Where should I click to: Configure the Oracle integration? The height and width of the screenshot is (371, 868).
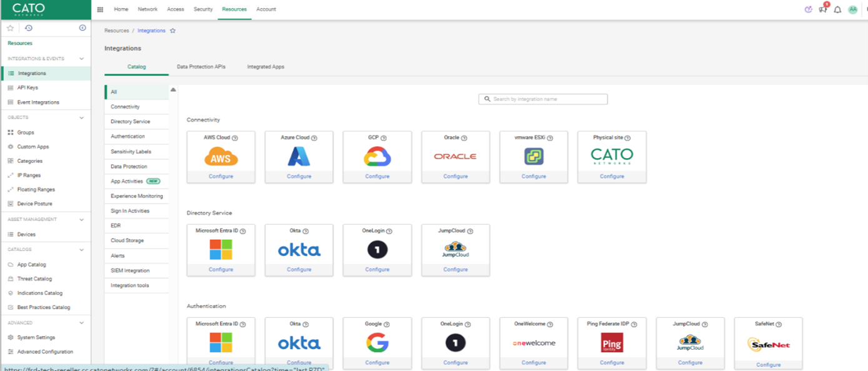[x=456, y=176]
